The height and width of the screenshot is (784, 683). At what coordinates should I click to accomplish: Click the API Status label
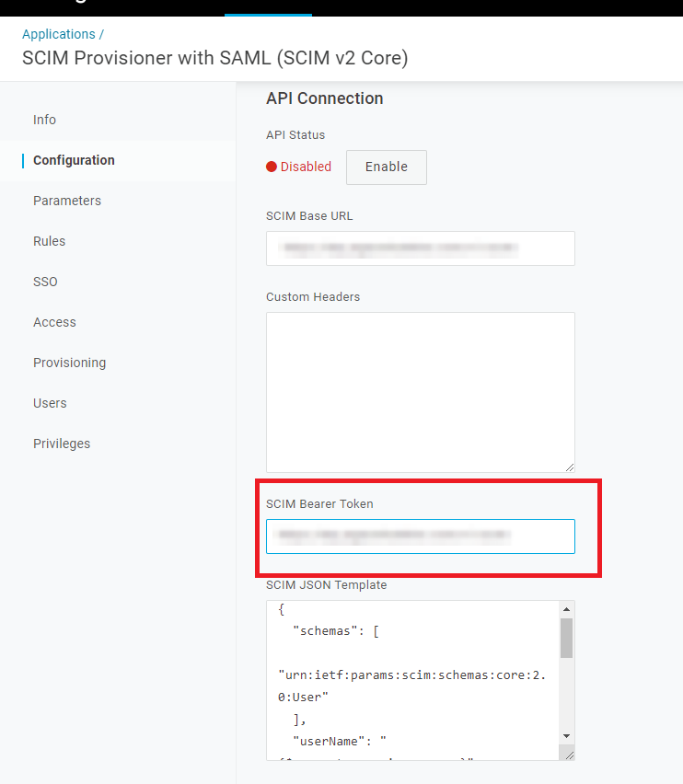pos(295,135)
